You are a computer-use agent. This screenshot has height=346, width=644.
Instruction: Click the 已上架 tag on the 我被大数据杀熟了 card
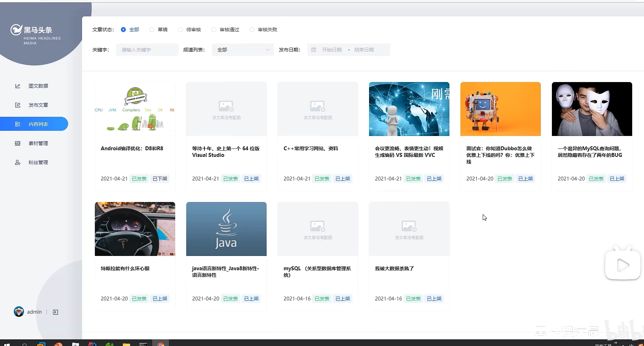coord(434,299)
